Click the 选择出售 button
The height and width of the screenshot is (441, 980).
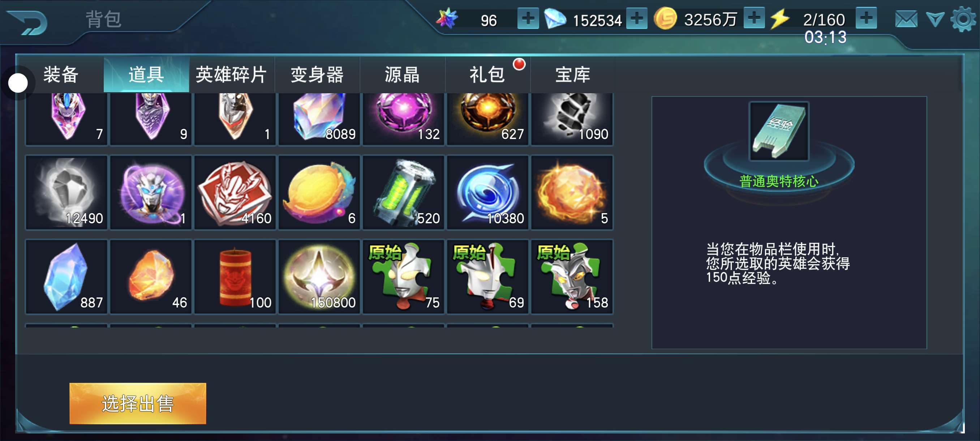click(138, 403)
